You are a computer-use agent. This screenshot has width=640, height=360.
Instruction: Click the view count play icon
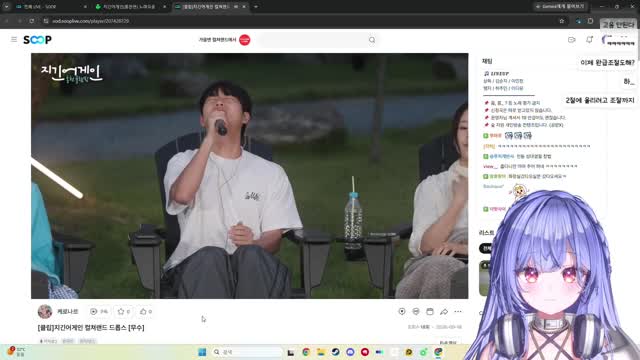click(93, 311)
